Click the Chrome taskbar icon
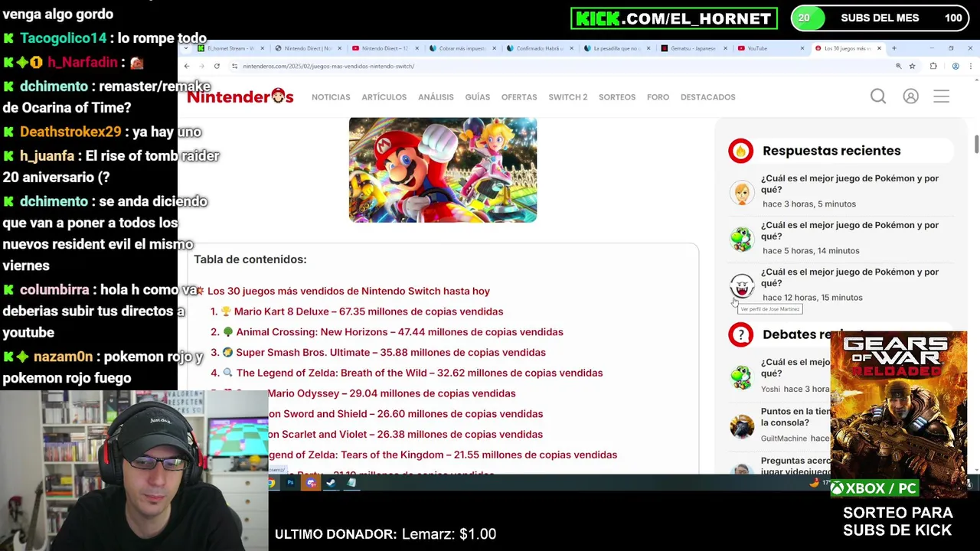The width and height of the screenshot is (980, 551). [x=271, y=483]
